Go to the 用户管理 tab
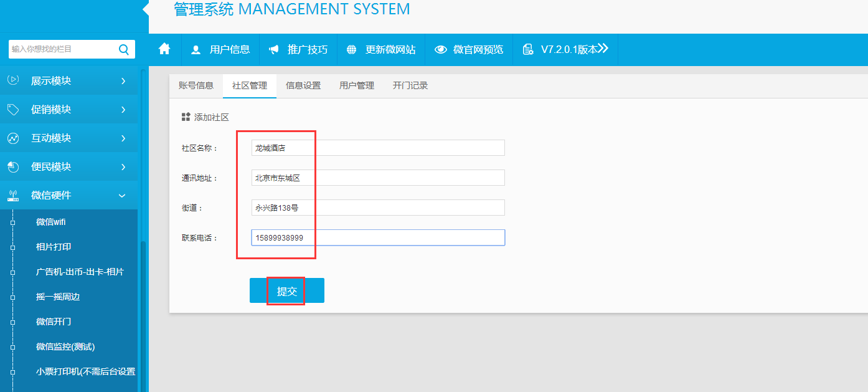 coord(357,85)
